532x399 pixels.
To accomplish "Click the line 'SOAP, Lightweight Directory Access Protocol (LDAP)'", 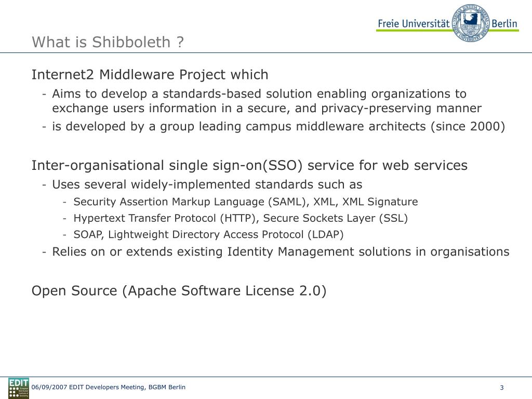I will 209,234.
